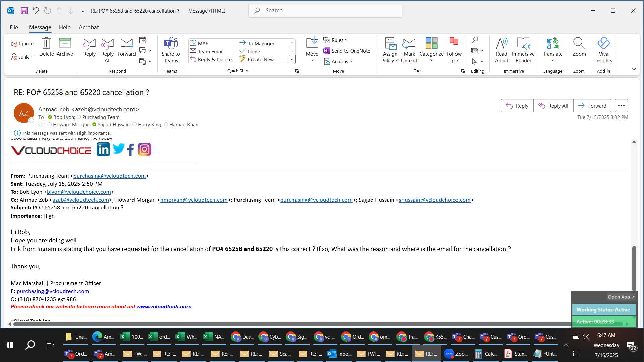Click Forward in message header

point(592,106)
